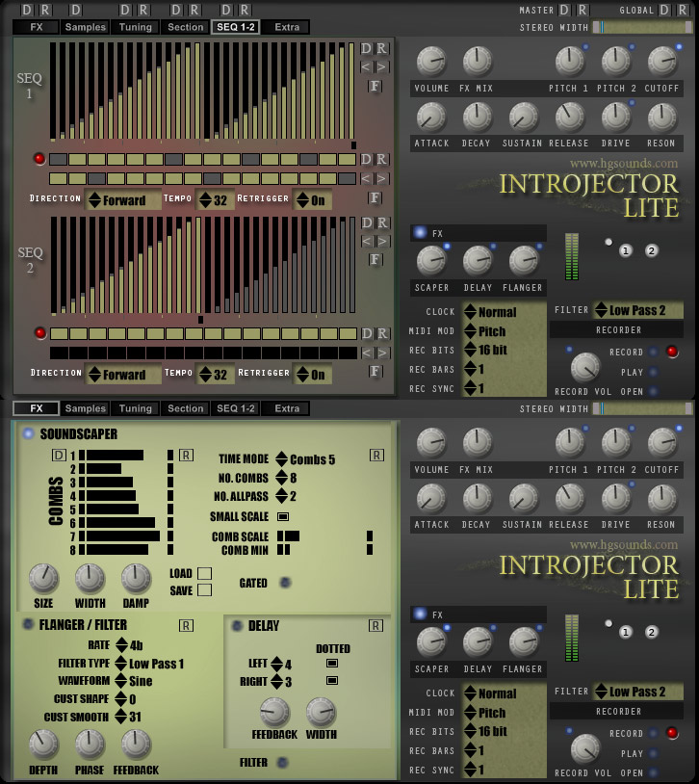The height and width of the screenshot is (784, 699).
Task: Click the upper Volume knob
Action: click(431, 62)
